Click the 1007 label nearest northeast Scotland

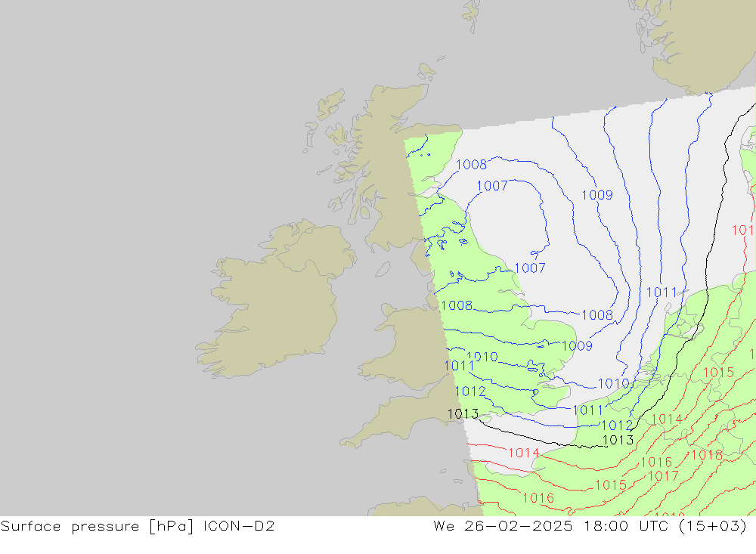click(492, 186)
